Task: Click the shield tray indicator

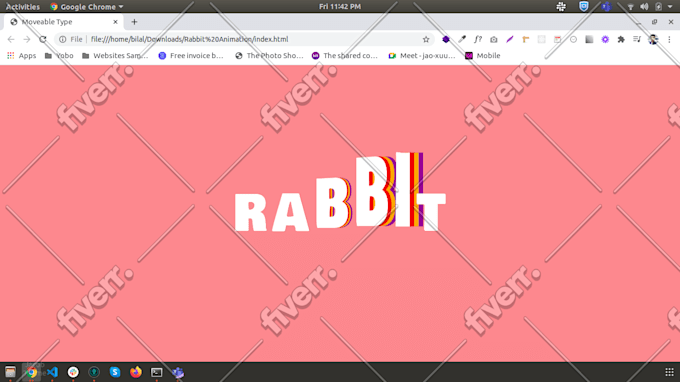Action: point(584,7)
